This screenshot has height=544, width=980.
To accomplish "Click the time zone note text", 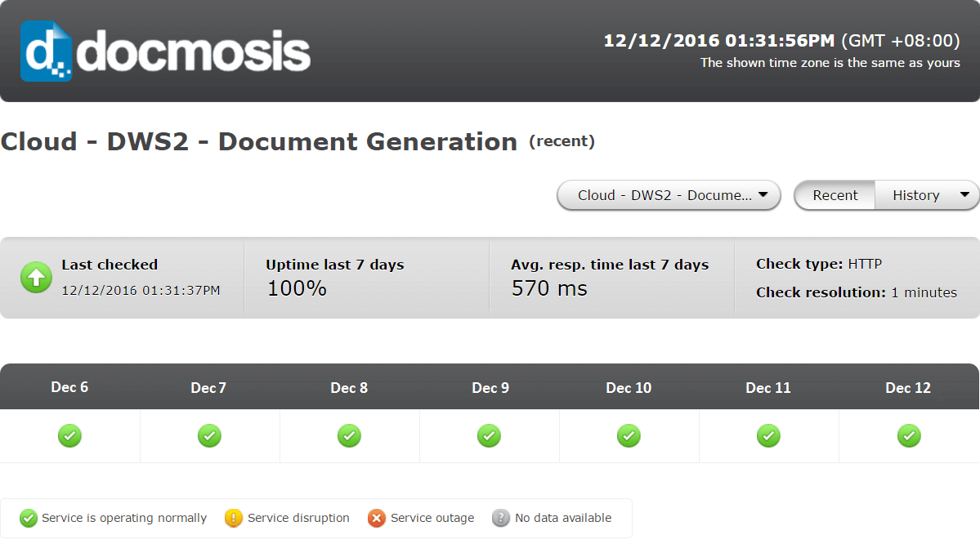I will click(830, 62).
